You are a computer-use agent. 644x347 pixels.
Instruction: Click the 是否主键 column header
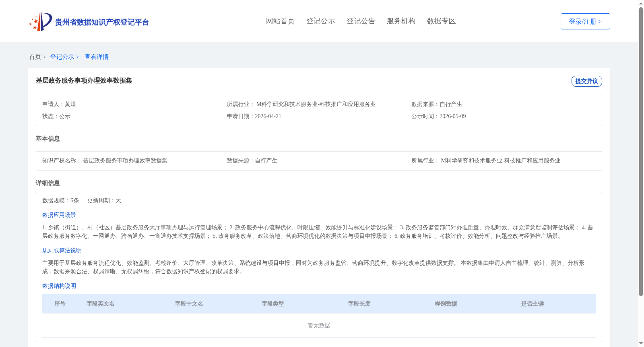coord(533,303)
